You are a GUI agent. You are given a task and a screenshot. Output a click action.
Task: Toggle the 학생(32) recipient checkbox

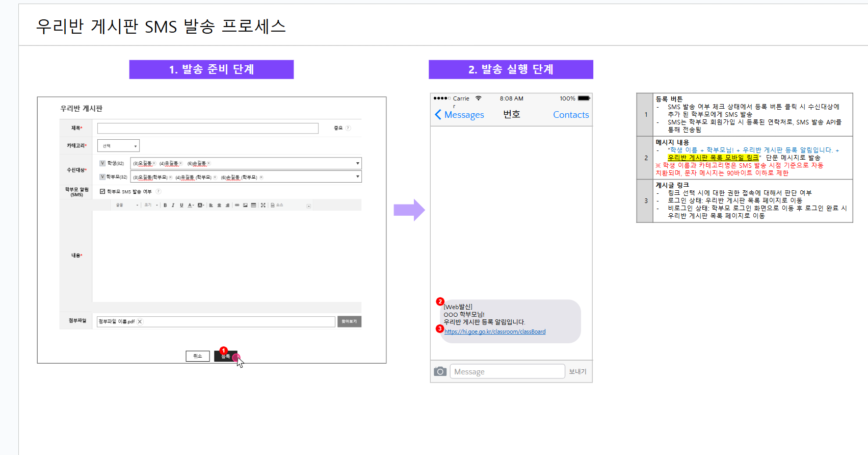tap(102, 163)
